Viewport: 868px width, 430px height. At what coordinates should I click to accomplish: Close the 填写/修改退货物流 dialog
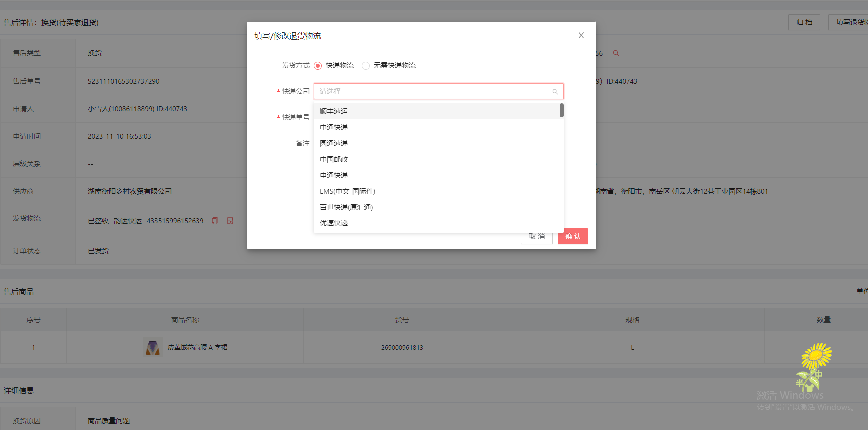point(581,35)
